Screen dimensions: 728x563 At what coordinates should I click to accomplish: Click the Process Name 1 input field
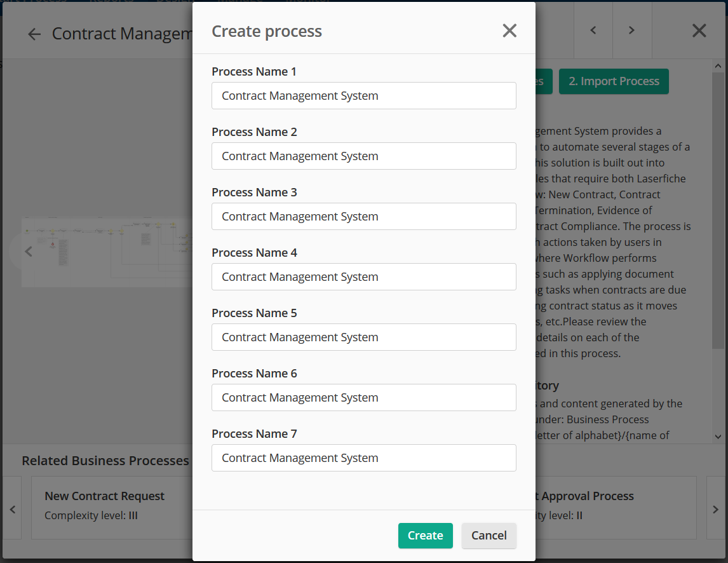tap(364, 96)
